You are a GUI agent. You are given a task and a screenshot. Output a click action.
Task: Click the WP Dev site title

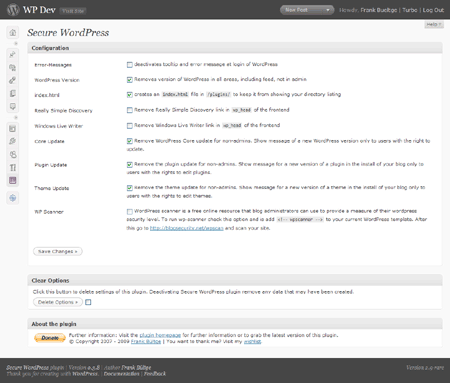point(39,10)
